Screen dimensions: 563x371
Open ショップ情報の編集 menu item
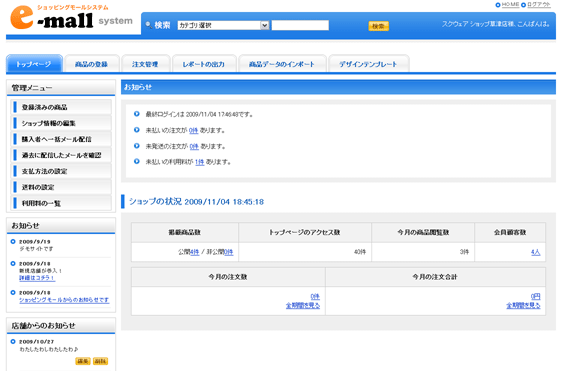[61, 123]
